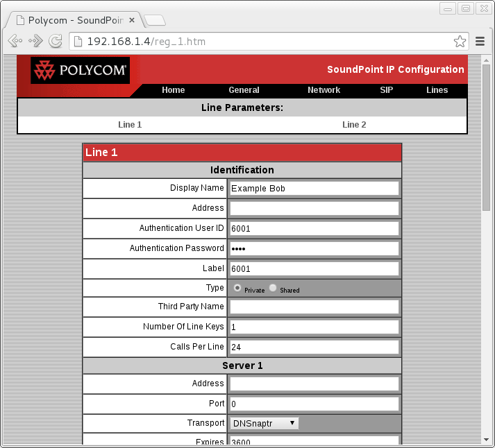Click the Identification Address field

pos(314,208)
